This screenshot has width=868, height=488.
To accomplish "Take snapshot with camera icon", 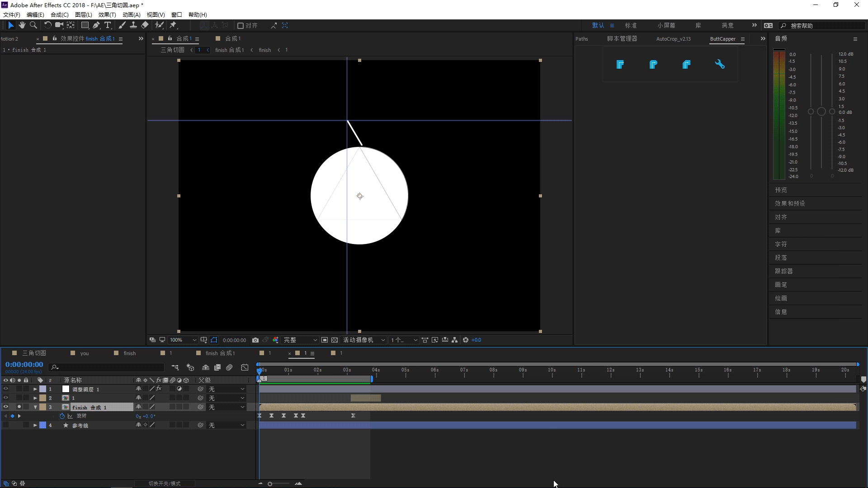I will tap(255, 340).
